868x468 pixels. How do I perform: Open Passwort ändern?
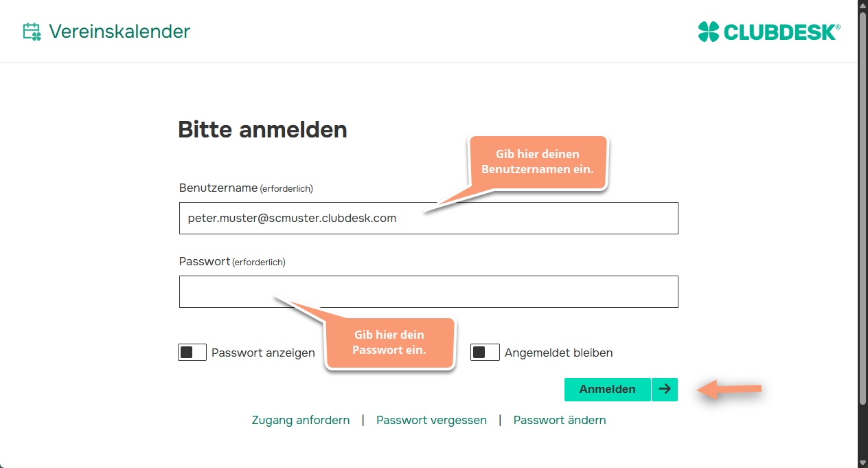pyautogui.click(x=560, y=420)
